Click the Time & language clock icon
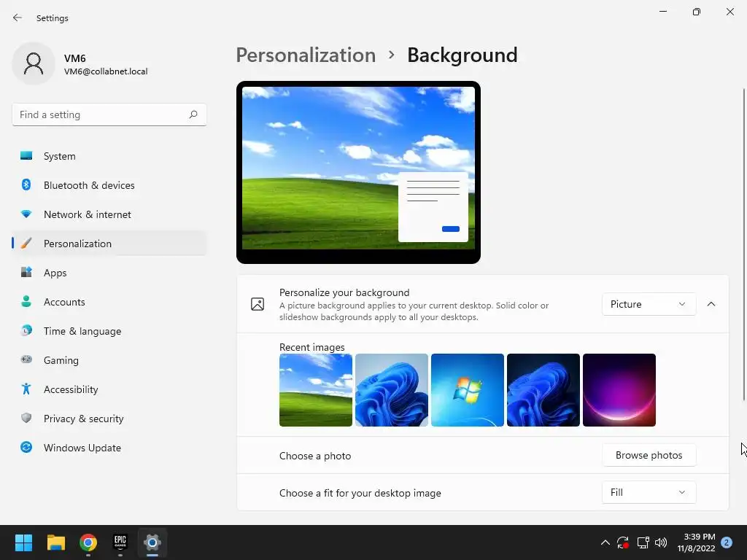This screenshot has width=747, height=560. pos(26,330)
